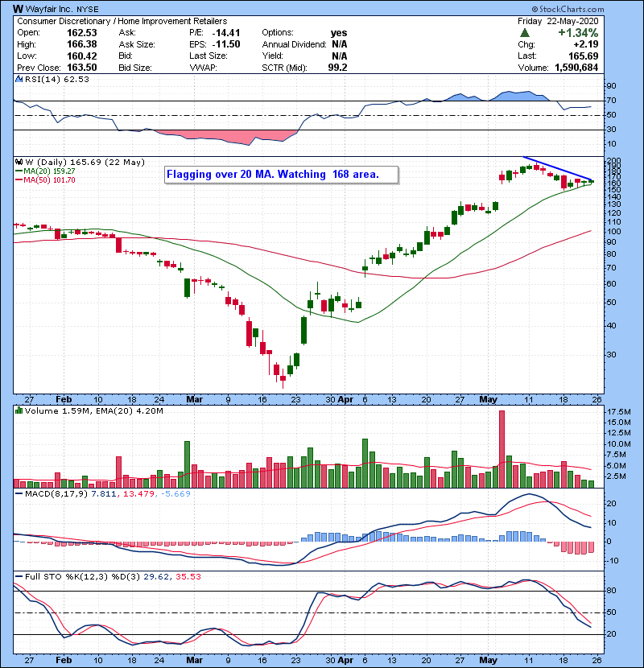Screen dimensions: 644x668
Task: Click the MACD histogram value -5.669
Action: click(x=175, y=494)
